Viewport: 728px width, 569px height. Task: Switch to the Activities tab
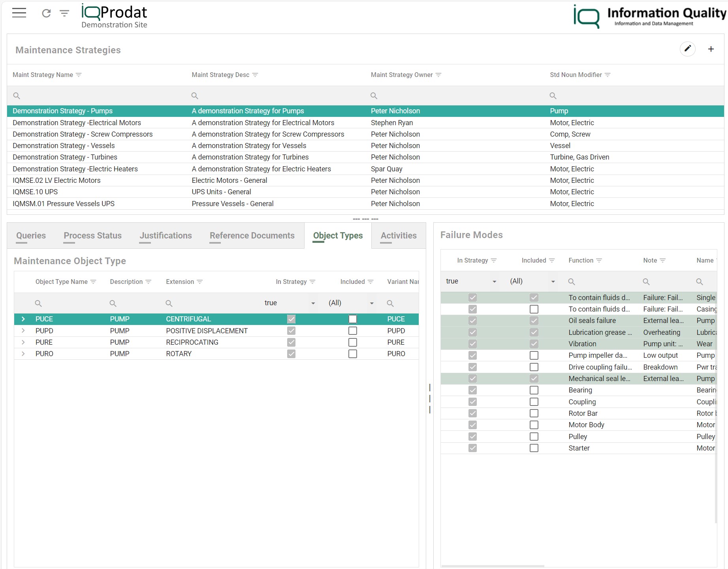coord(399,235)
